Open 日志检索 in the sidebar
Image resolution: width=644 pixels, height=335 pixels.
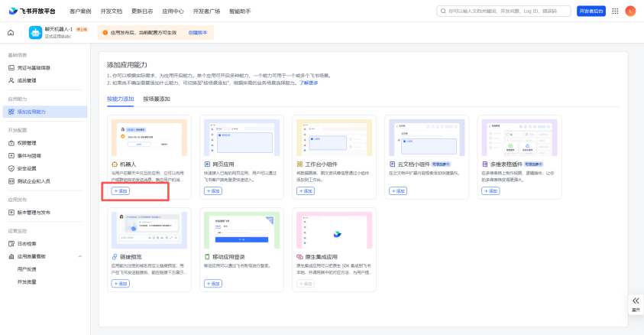27,244
